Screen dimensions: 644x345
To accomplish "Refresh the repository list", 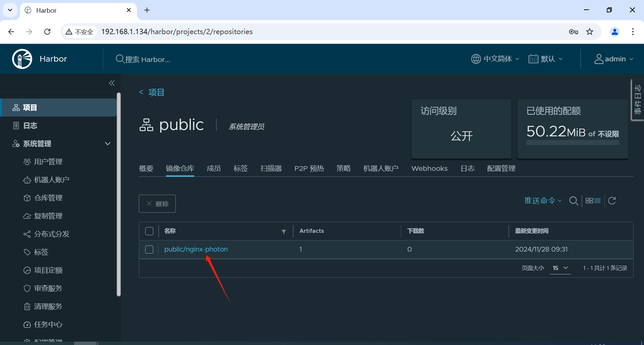I will 612,201.
